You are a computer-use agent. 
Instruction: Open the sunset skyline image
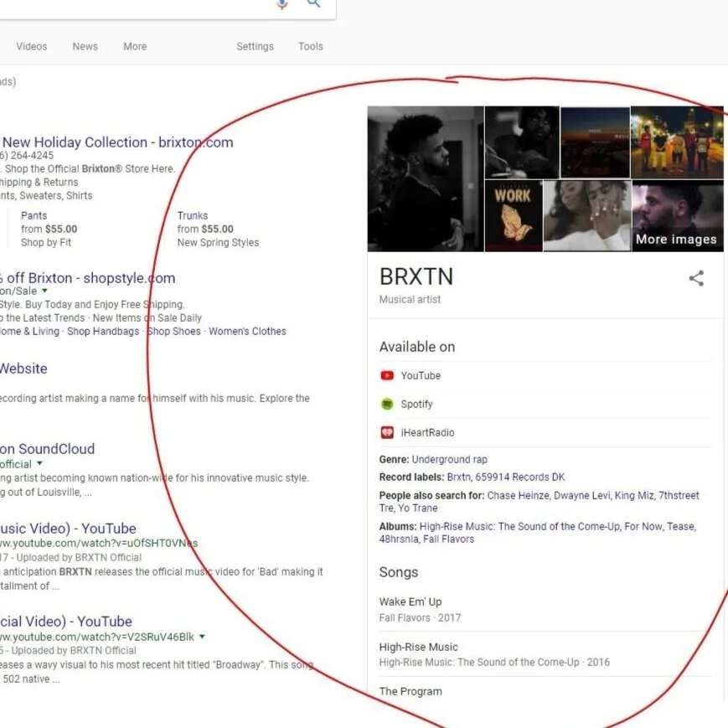tap(595, 142)
